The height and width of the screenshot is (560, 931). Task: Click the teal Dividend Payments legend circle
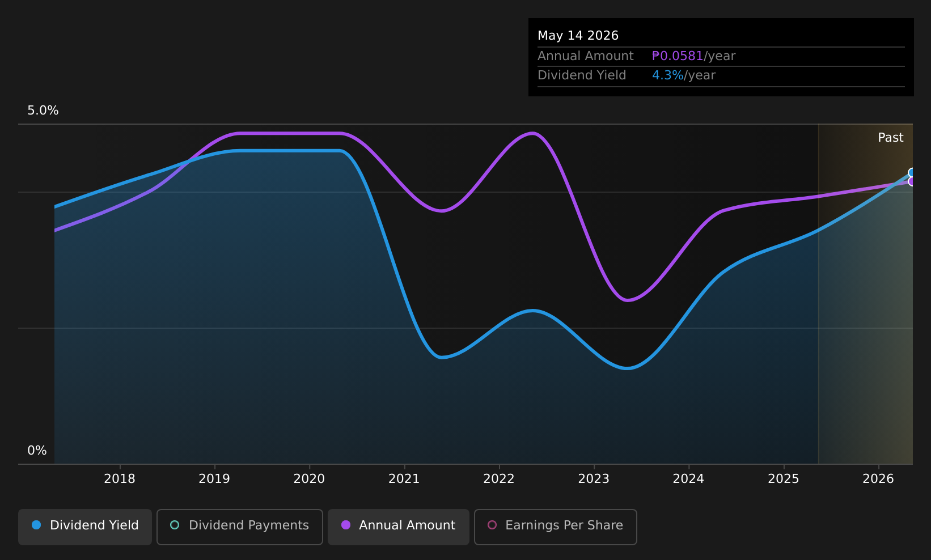pos(175,525)
